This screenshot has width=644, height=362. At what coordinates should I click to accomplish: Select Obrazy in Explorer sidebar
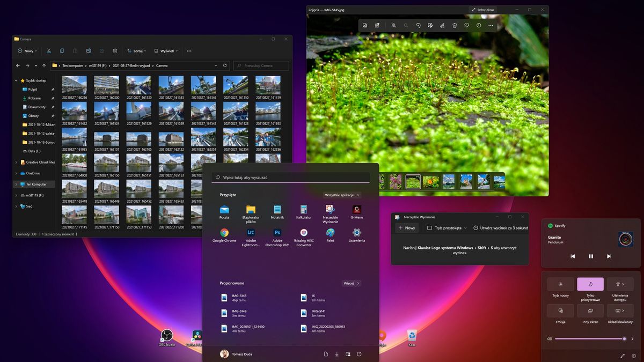[x=33, y=116]
